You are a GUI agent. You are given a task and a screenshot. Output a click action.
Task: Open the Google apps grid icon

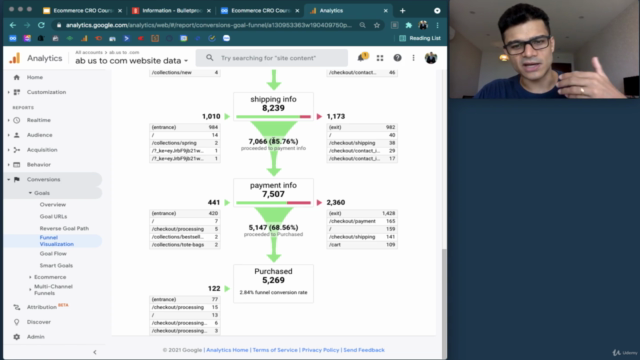point(380,58)
